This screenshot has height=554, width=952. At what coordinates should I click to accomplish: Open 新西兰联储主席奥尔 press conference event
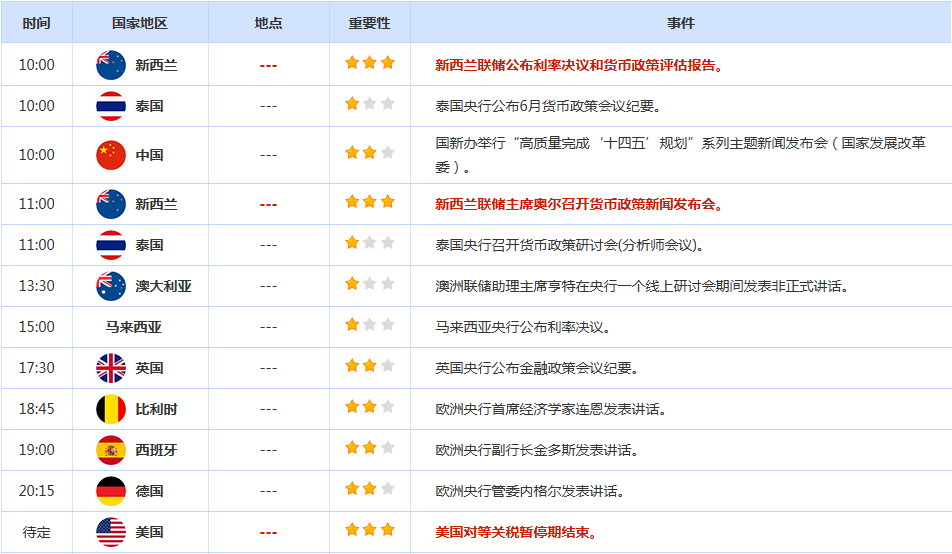click(x=579, y=204)
